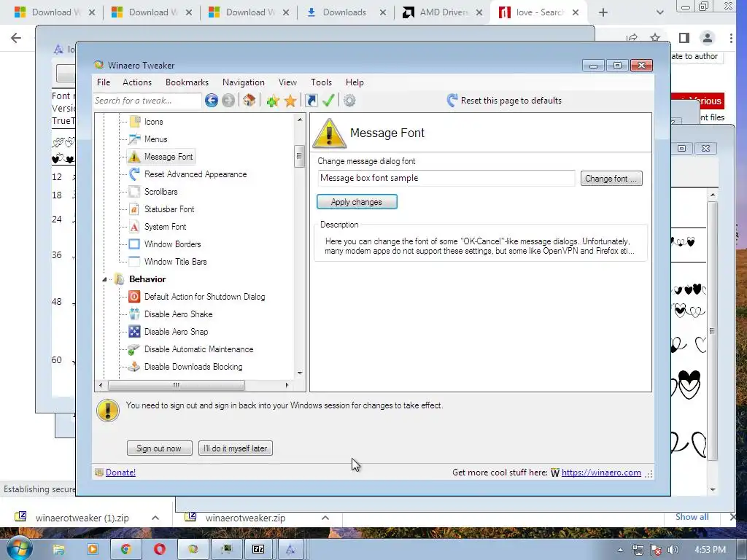Select Menus in the tweak tree
Viewport: 747px width, 560px height.
click(156, 139)
